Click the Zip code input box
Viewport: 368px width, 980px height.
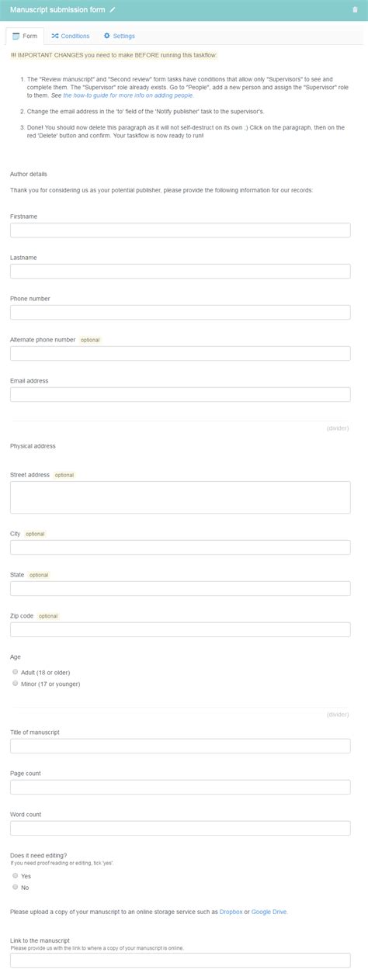point(180,629)
